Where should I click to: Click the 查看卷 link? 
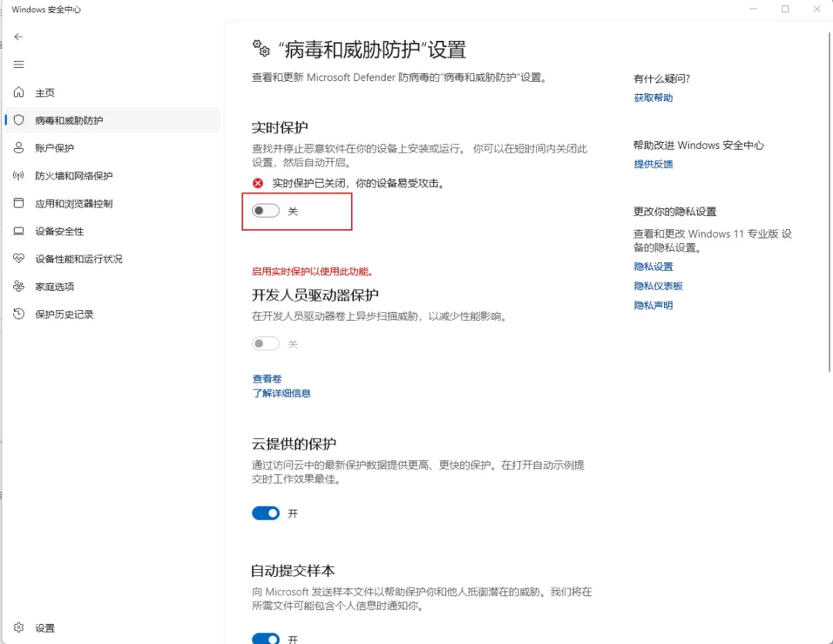[x=267, y=379]
